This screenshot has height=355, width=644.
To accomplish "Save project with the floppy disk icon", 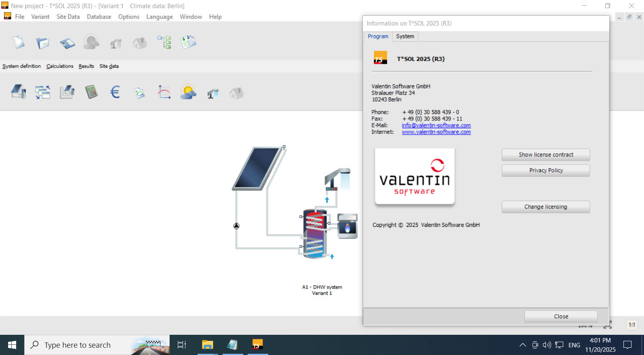I will (x=67, y=43).
